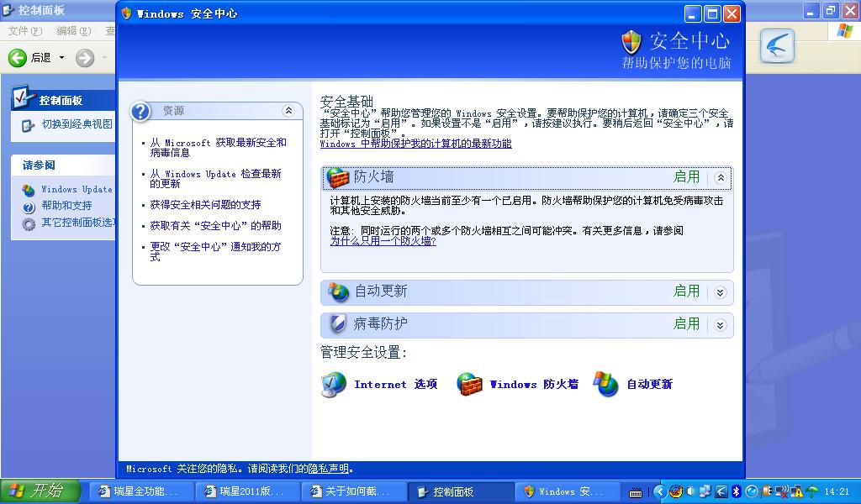Click the Windows Update icon in See Also list
Image resolution: width=861 pixels, height=504 pixels.
29,191
